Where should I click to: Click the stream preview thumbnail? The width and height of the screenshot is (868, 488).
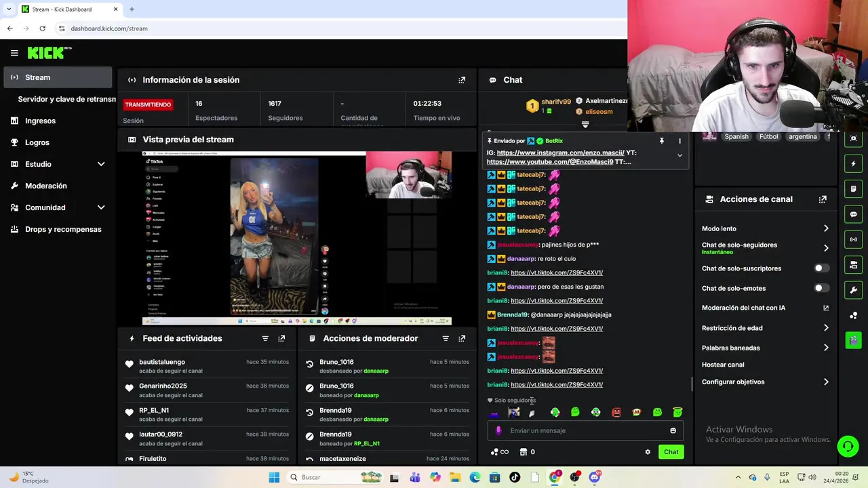297,239
